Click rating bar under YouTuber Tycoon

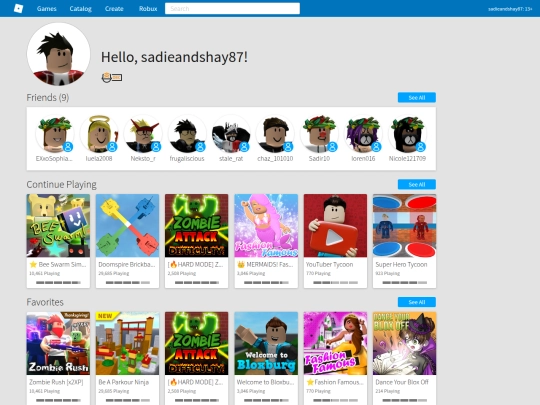pos(335,282)
